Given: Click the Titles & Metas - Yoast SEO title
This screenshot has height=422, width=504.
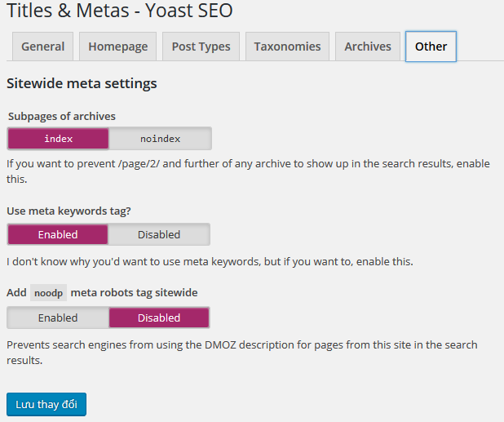Looking at the screenshot, I should (120, 11).
